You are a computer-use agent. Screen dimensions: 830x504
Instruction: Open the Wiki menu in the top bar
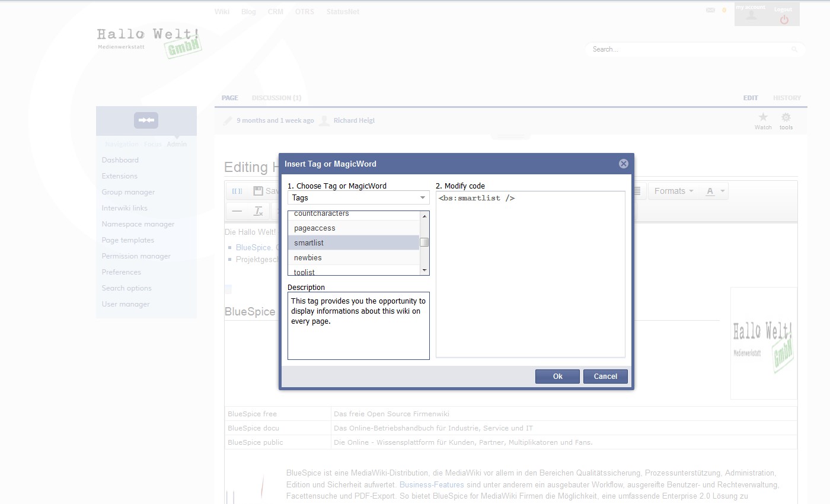pyautogui.click(x=222, y=11)
